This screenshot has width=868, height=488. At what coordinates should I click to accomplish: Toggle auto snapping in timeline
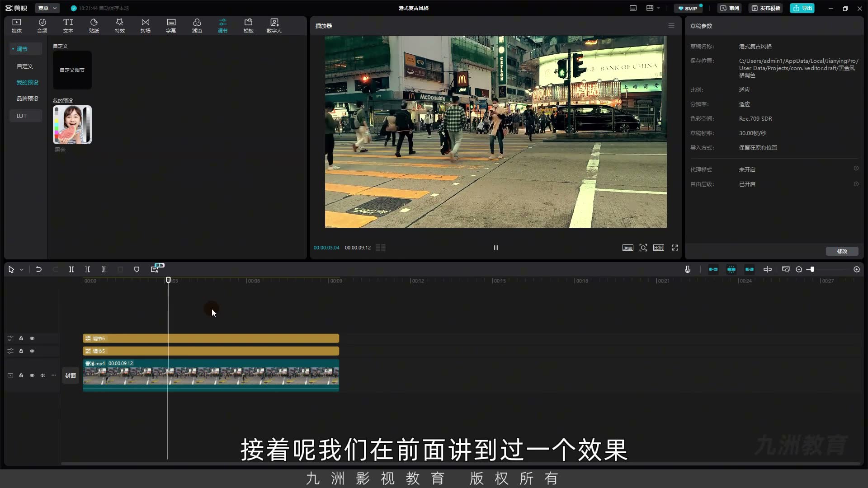click(x=731, y=269)
